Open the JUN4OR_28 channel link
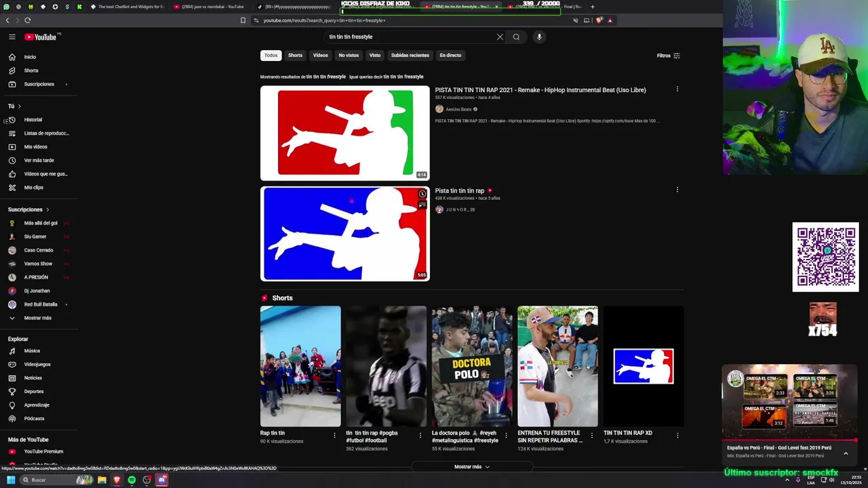 [460, 210]
